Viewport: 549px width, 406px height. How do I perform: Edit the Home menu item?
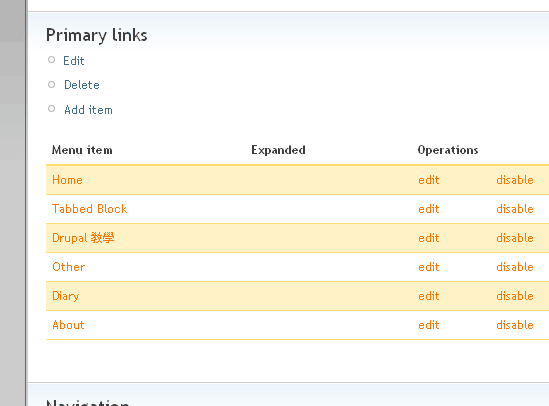429,180
